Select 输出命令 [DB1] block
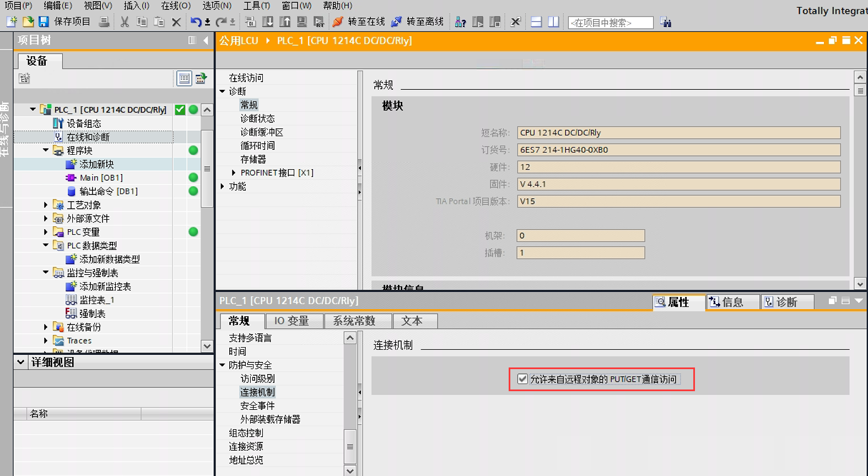Screen dimensions: 868x476 [x=108, y=191]
